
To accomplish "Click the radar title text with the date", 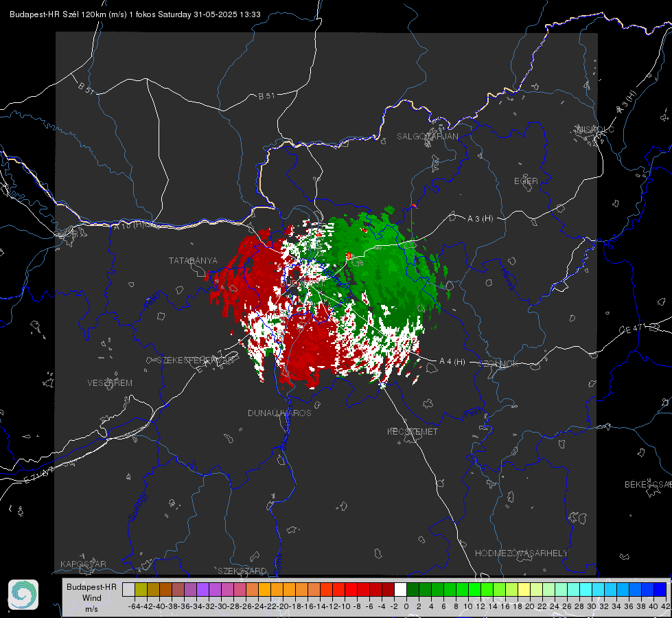I will tap(135, 14).
